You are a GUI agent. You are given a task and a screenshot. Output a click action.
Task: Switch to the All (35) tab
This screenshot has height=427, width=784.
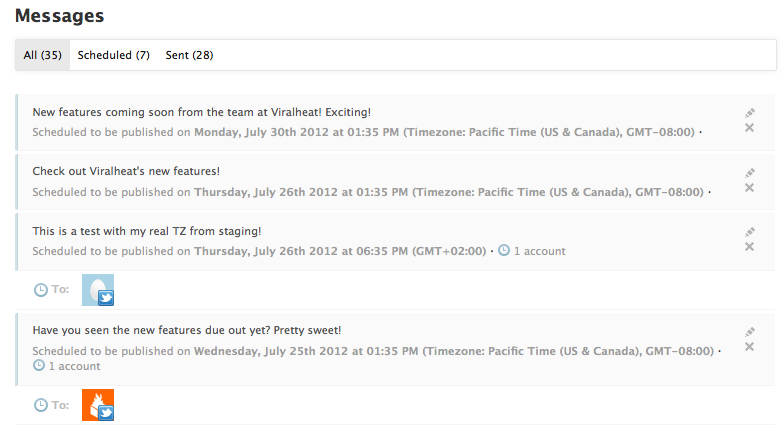(x=43, y=55)
